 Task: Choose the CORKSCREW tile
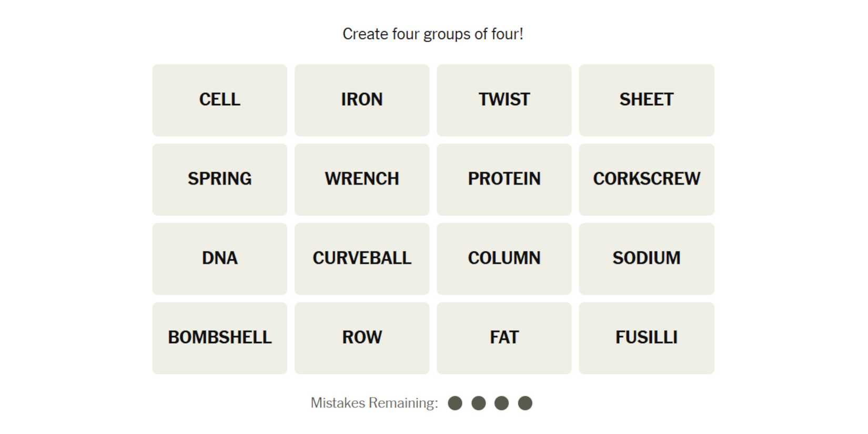(647, 179)
